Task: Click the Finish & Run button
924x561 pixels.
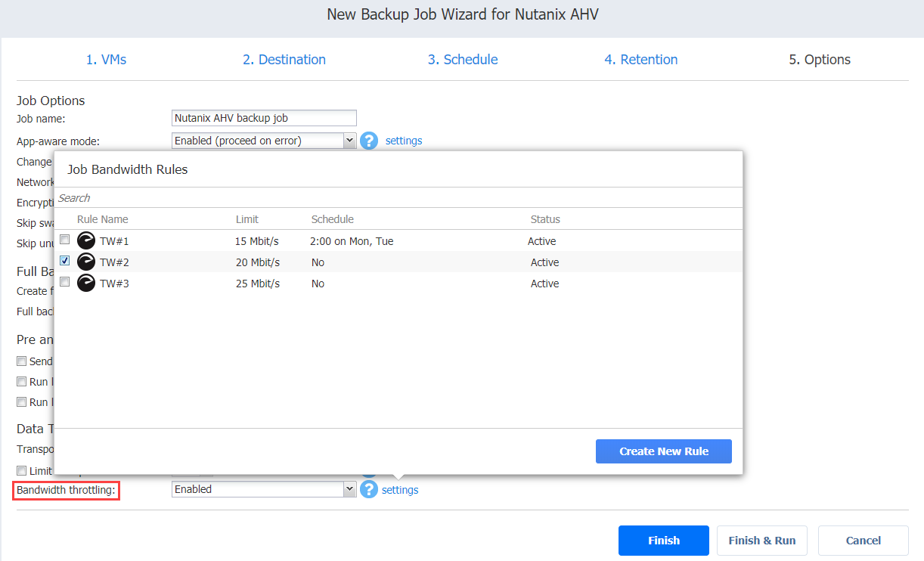Action: (762, 541)
